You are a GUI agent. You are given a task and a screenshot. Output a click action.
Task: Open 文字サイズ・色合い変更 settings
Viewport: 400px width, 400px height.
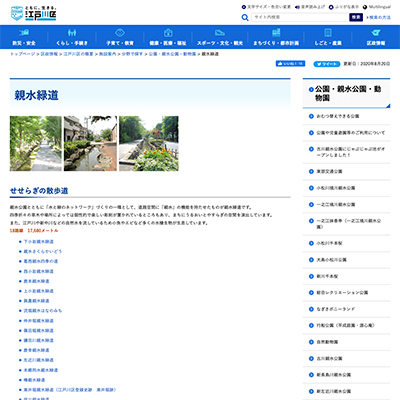[x=266, y=7]
